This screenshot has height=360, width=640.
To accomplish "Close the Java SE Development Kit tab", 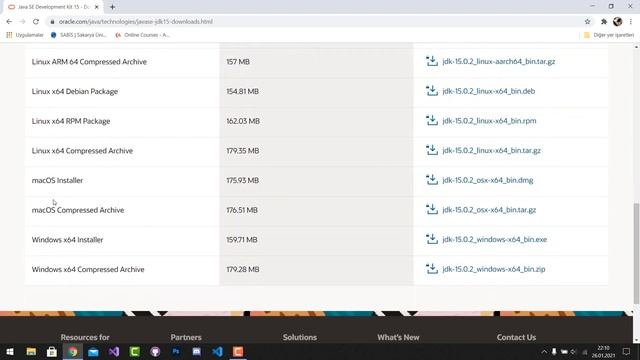I will pos(97,7).
